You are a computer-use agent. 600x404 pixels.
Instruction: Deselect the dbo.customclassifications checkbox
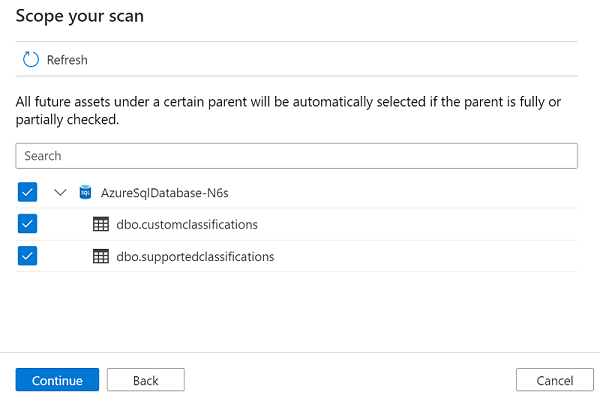pyautogui.click(x=27, y=224)
